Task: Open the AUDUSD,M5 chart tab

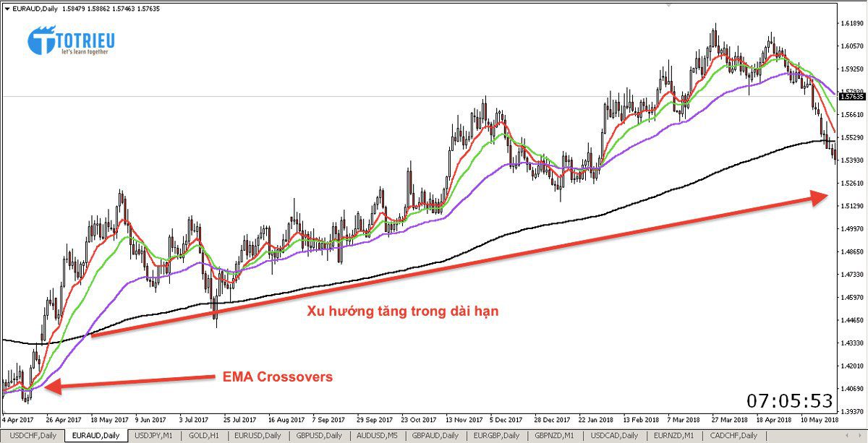Action: coord(378,436)
